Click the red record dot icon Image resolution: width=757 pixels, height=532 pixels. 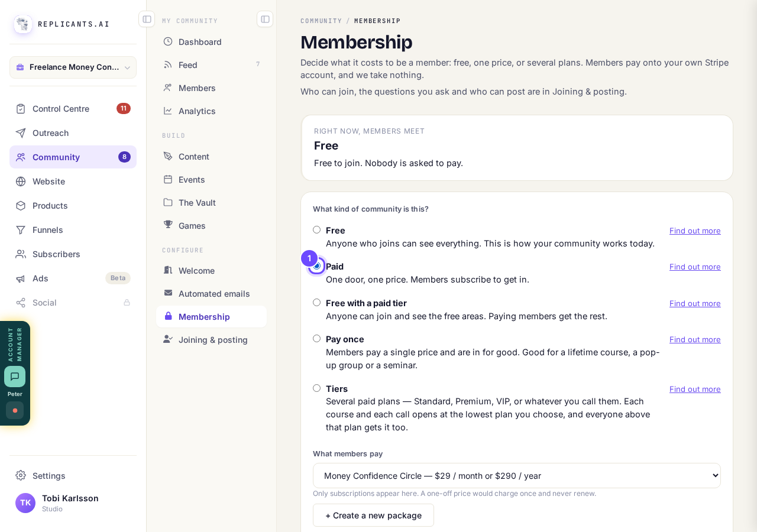pyautogui.click(x=15, y=410)
